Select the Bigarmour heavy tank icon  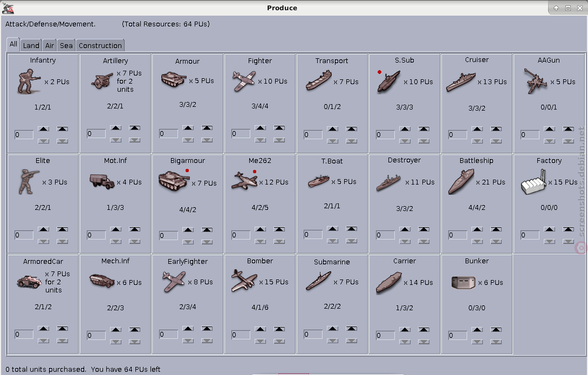tap(174, 181)
